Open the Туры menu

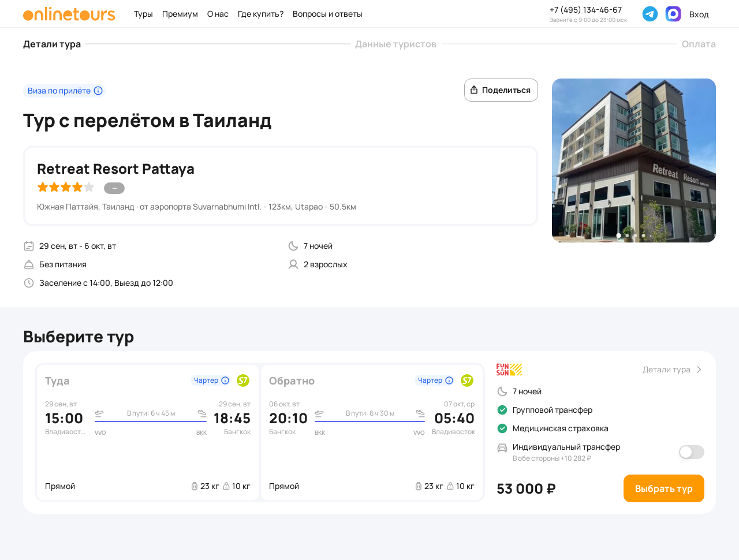[143, 14]
